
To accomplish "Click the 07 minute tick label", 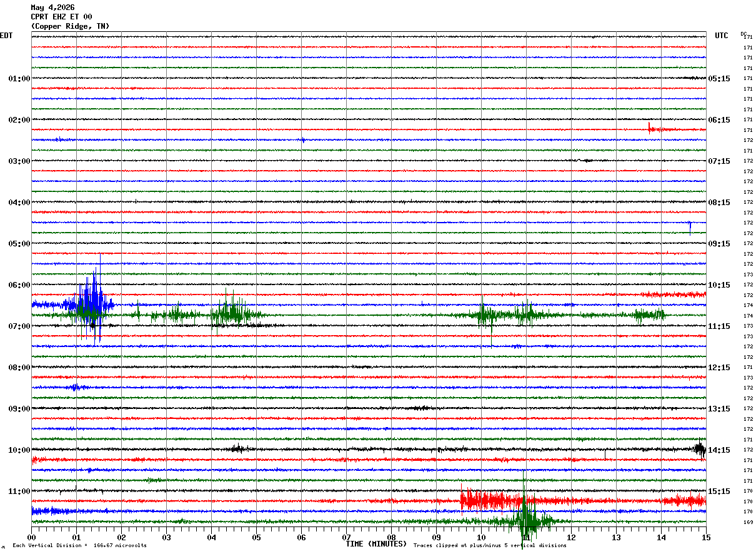I will (x=346, y=537).
